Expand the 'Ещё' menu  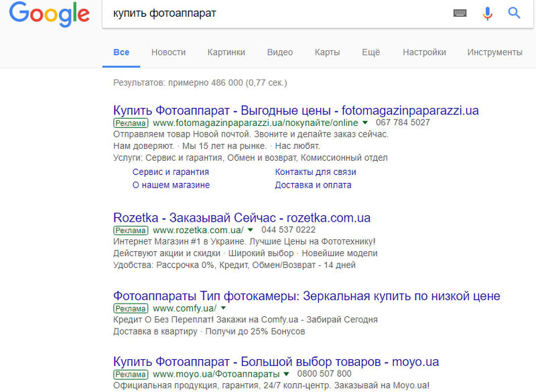coord(371,52)
